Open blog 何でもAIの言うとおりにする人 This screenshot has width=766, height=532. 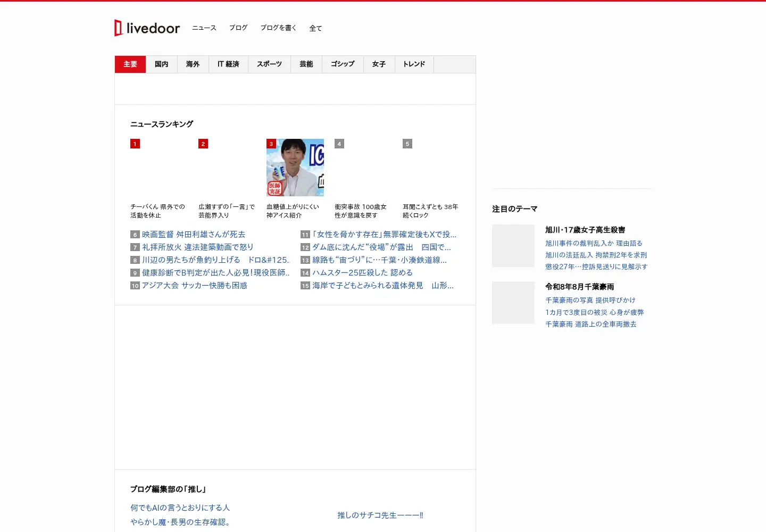tap(180, 508)
